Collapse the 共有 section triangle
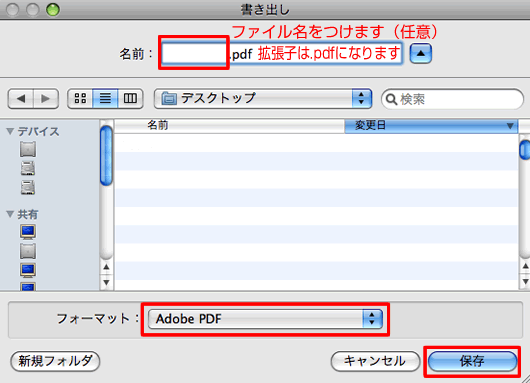530x383 pixels. coord(10,214)
